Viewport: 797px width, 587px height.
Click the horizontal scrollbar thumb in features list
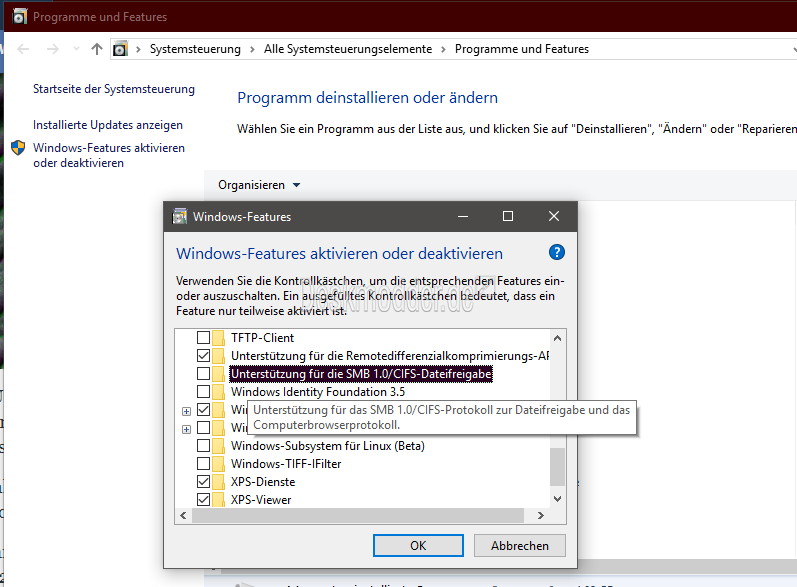pos(358,515)
